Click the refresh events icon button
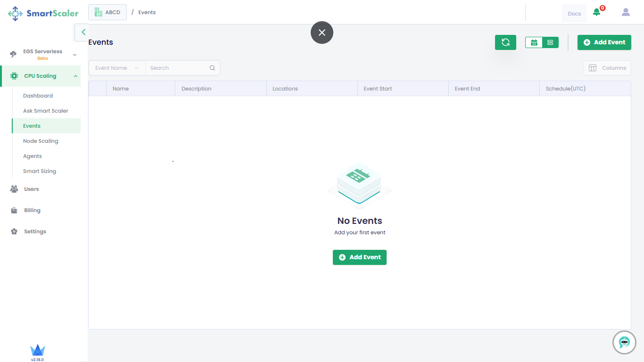The image size is (644, 362). click(x=505, y=42)
